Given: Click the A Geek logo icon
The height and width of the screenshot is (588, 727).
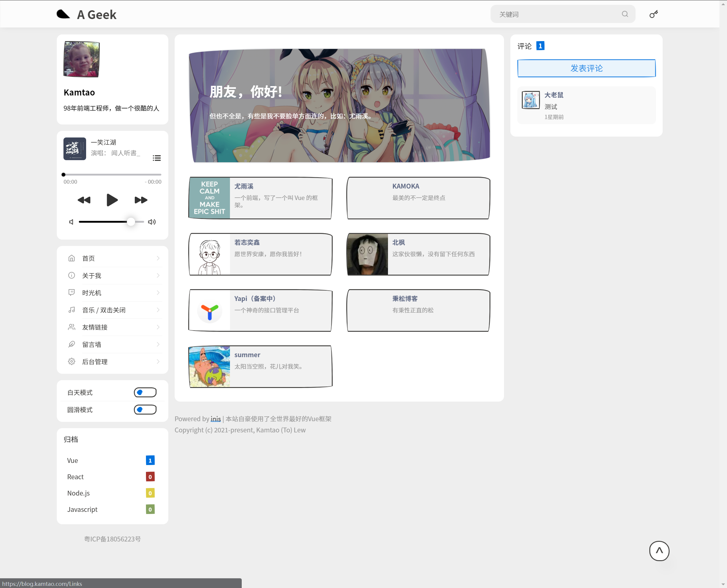Looking at the screenshot, I should [63, 14].
